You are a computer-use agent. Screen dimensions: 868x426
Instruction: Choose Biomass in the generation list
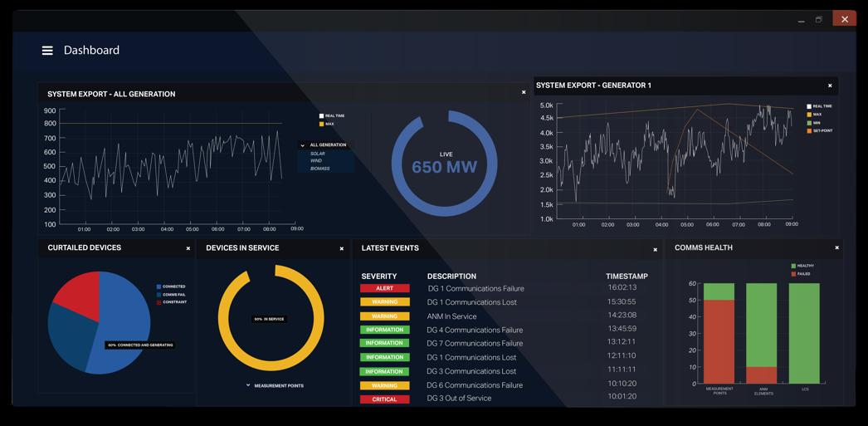click(x=319, y=169)
